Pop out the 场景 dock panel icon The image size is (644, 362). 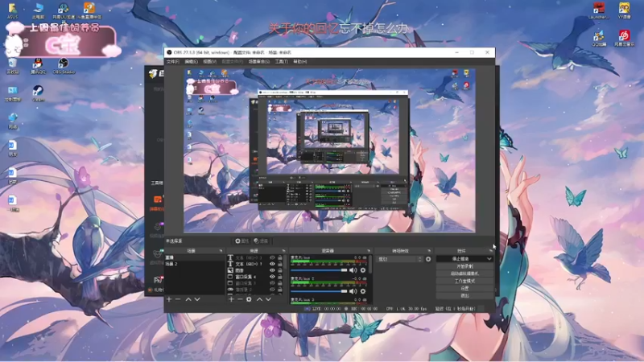click(x=221, y=251)
